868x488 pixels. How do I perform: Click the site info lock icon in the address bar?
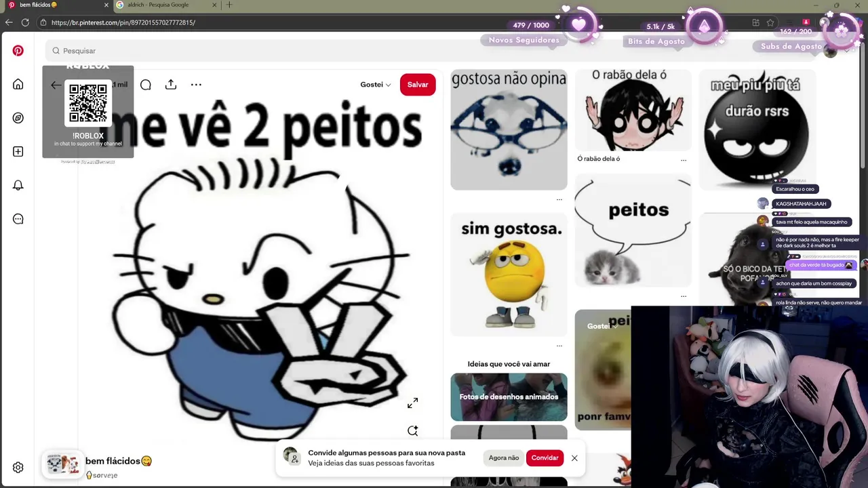43,22
